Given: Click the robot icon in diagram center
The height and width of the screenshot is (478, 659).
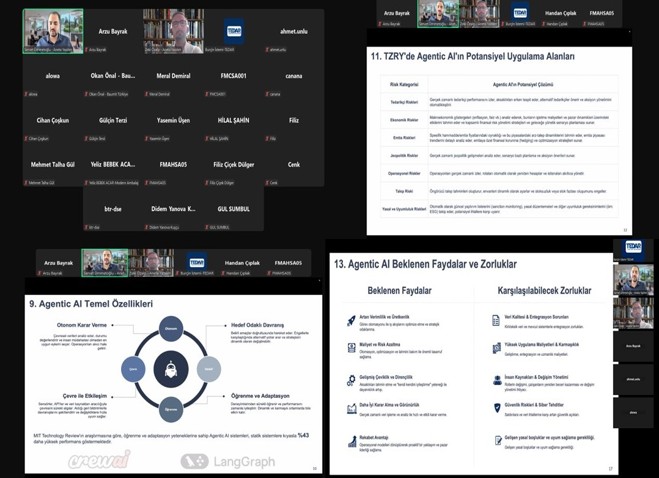Looking at the screenshot, I should tap(171, 368).
